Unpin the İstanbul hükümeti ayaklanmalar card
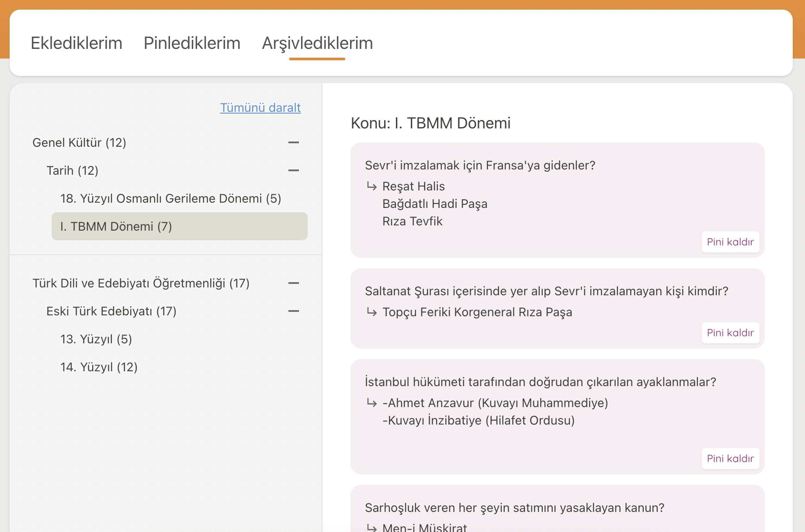 point(730,459)
